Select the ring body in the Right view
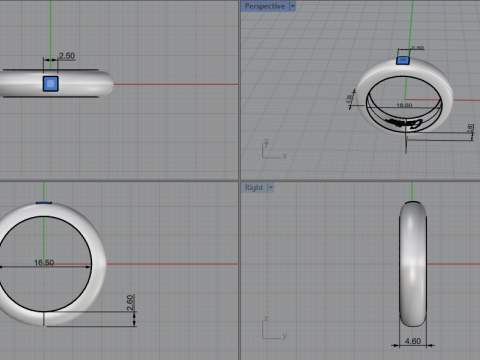This screenshot has height=360, width=480. (x=413, y=264)
